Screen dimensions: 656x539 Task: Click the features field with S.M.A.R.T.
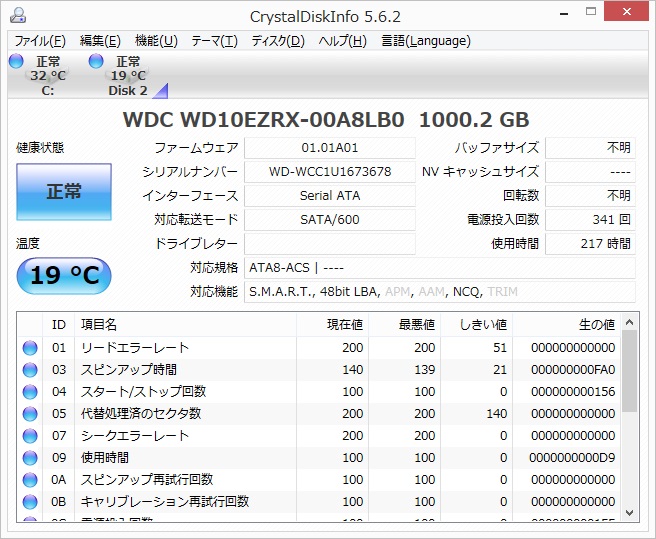440,292
